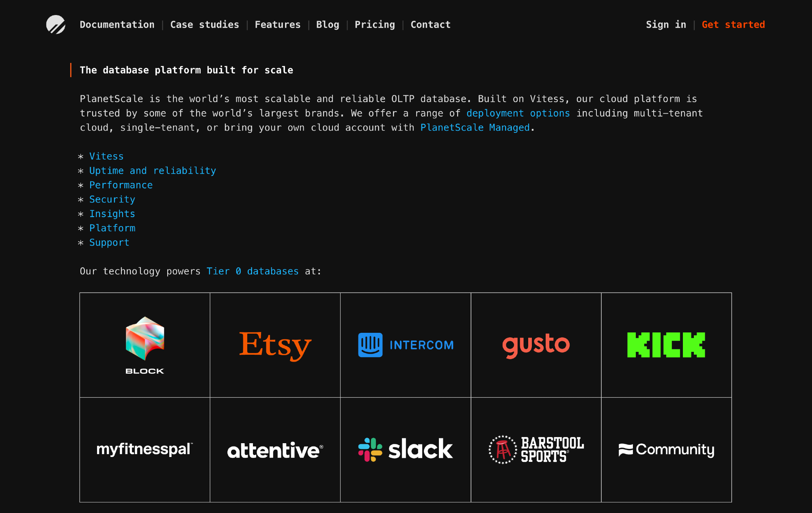Viewport: 812px width, 513px height.
Task: Click the Etsy logo
Action: click(275, 345)
